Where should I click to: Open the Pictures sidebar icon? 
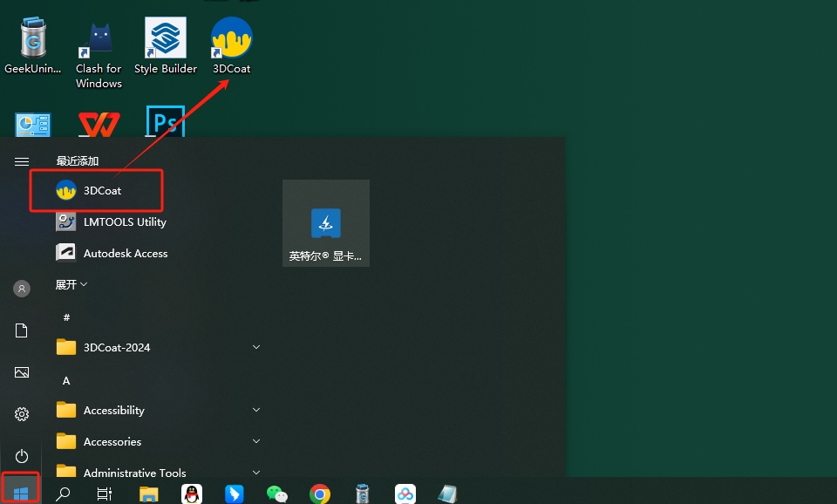tap(21, 372)
